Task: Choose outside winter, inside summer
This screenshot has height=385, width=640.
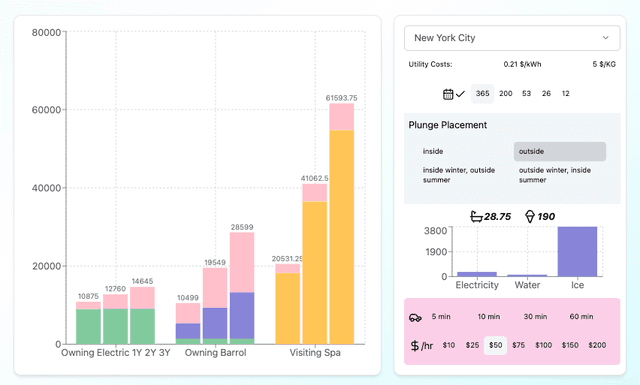Action: [555, 175]
